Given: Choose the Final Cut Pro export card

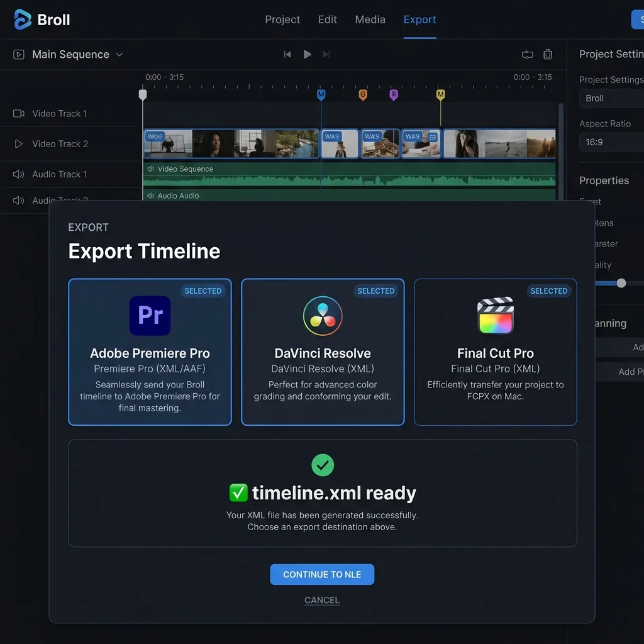Looking at the screenshot, I should click(x=496, y=352).
